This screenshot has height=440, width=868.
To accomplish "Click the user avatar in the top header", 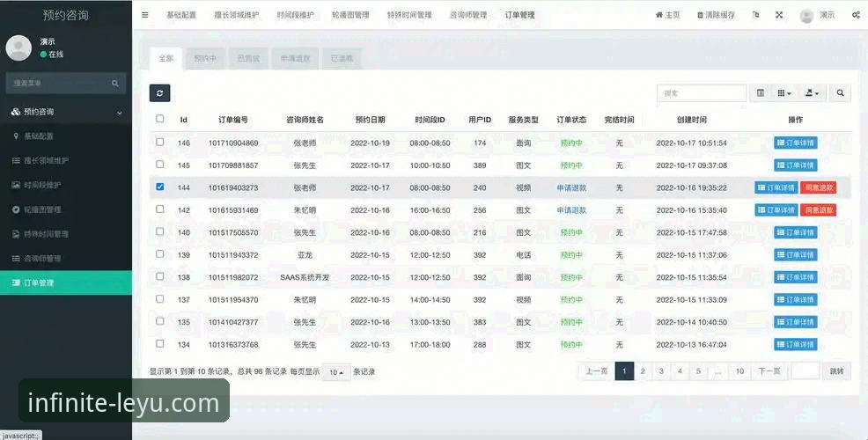I will point(807,16).
